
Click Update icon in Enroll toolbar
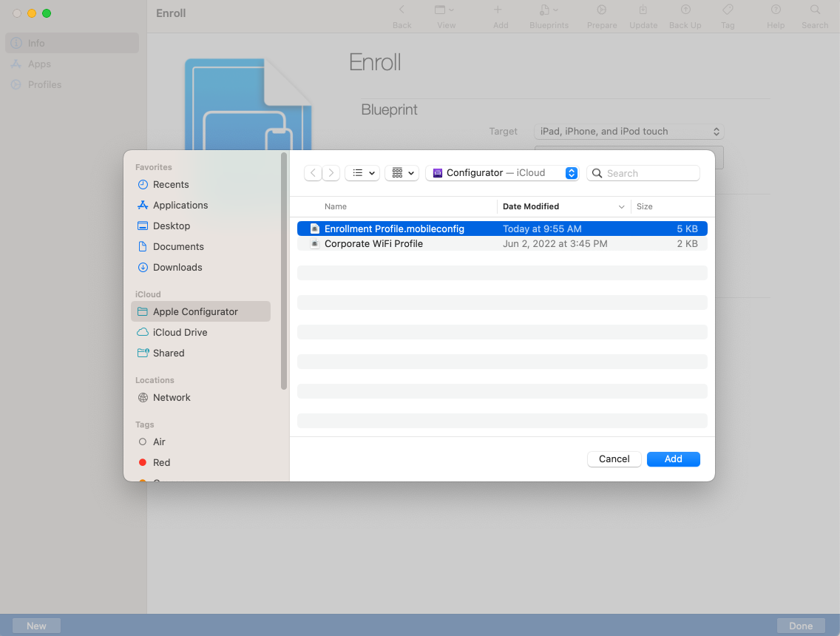[x=643, y=10]
